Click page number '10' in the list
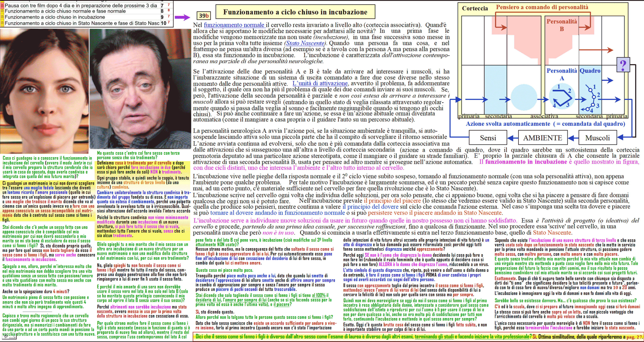This screenshot has height=342, width=644. click(164, 23)
